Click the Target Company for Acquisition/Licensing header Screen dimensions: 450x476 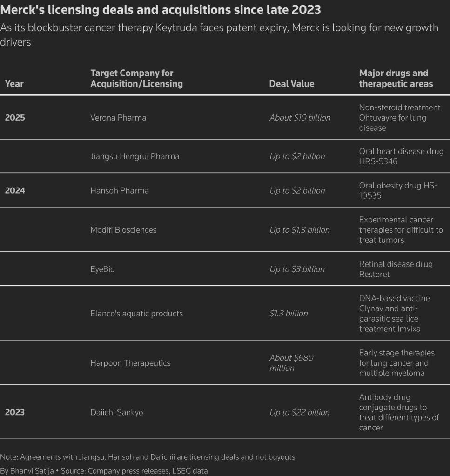(136, 78)
